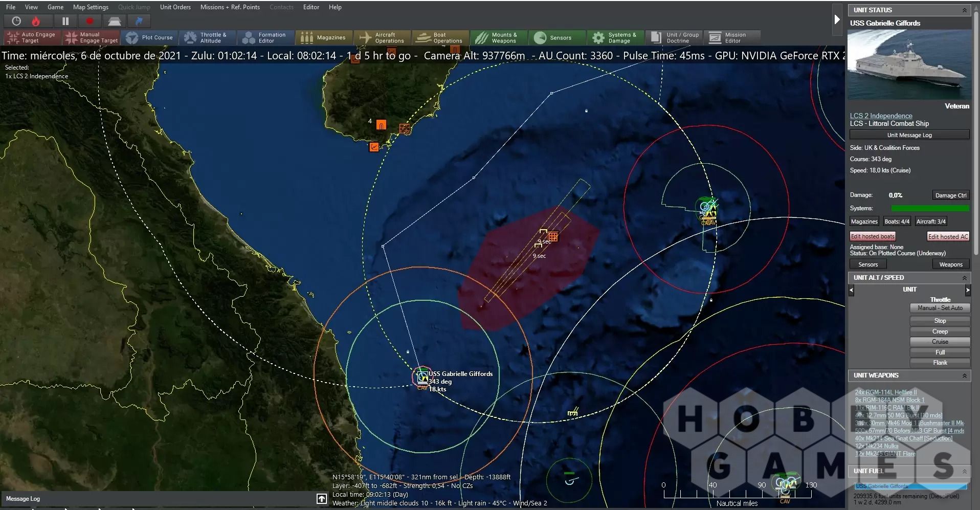
Task: Set throttle to Stop
Action: (x=940, y=321)
